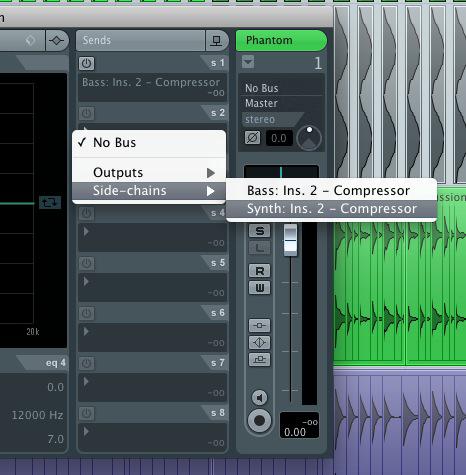Click the Solo S button

[x=260, y=231]
